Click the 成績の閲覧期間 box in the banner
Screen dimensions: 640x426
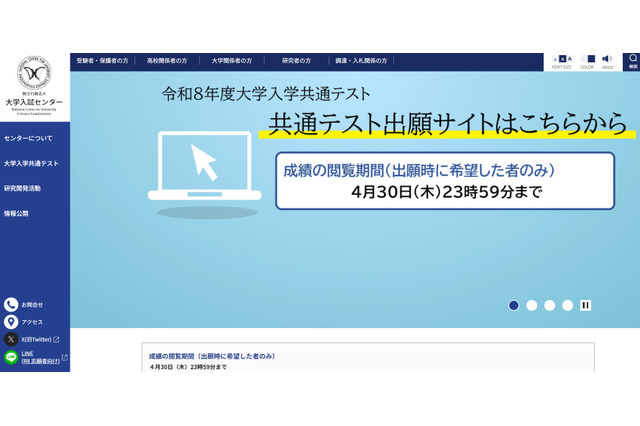445,181
